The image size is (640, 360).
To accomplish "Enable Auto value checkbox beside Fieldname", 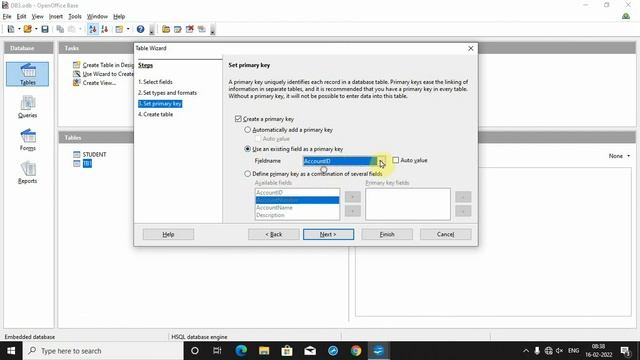I will 396,160.
